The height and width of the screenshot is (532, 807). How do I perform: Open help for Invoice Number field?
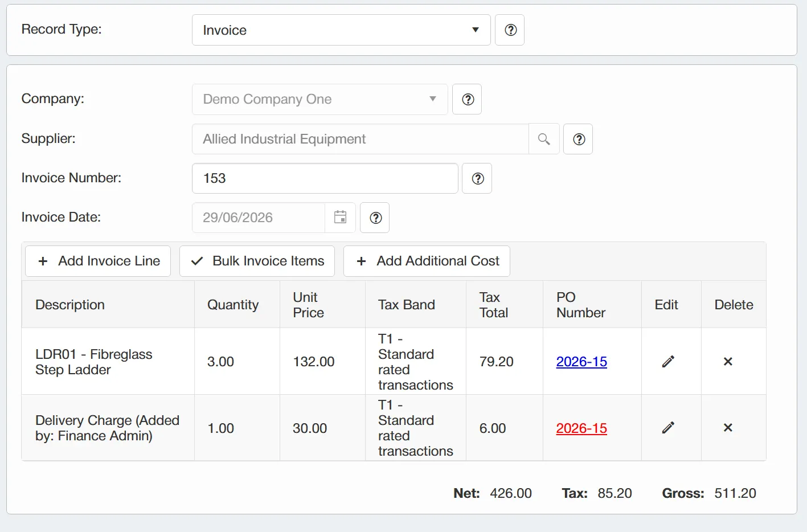pyautogui.click(x=477, y=178)
